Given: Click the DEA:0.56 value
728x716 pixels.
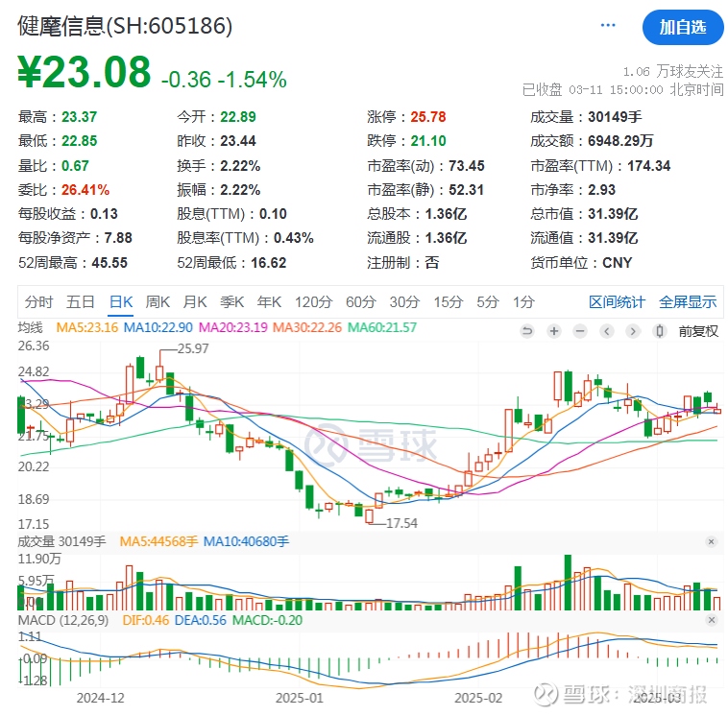Looking at the screenshot, I should [200, 620].
